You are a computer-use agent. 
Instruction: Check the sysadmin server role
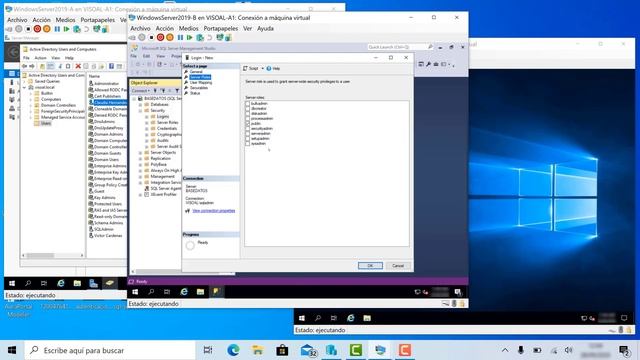248,144
